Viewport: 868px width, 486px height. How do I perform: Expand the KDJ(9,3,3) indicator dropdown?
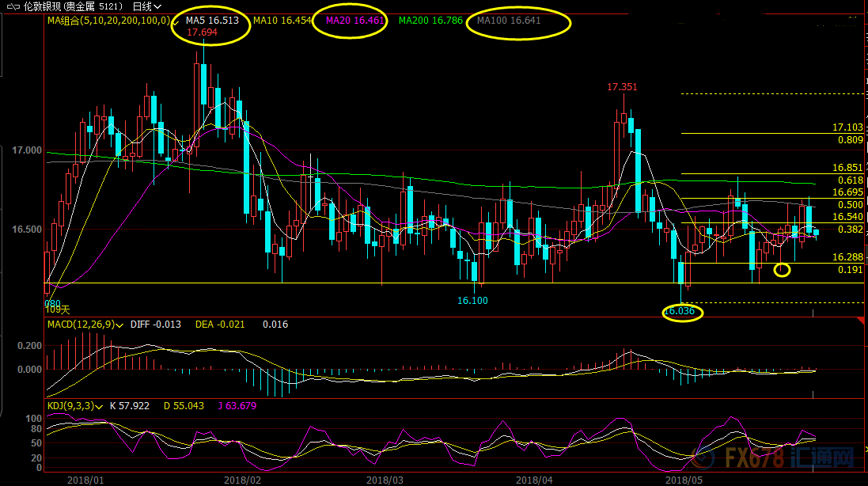coord(100,406)
